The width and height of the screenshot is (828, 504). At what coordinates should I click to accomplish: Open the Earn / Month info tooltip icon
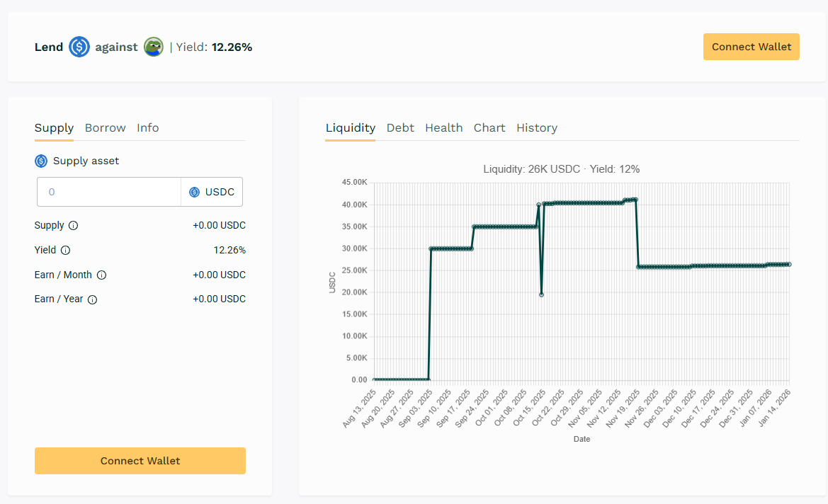[101, 275]
